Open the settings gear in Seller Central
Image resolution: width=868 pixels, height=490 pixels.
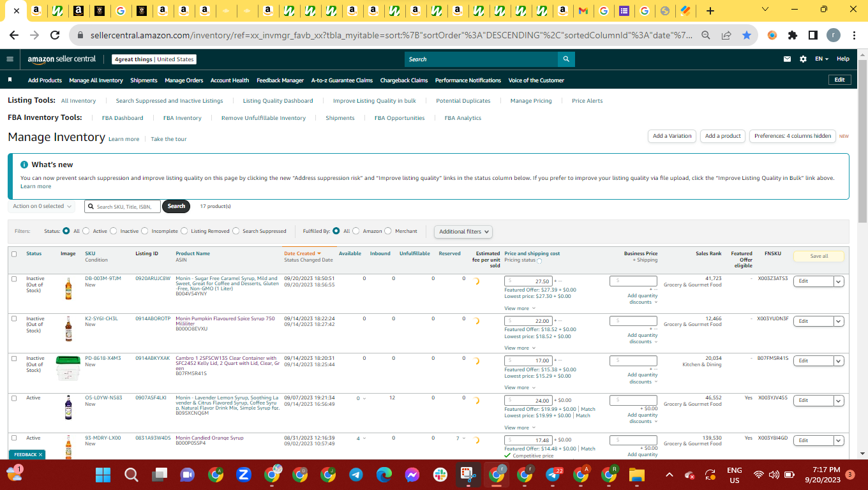(x=803, y=59)
